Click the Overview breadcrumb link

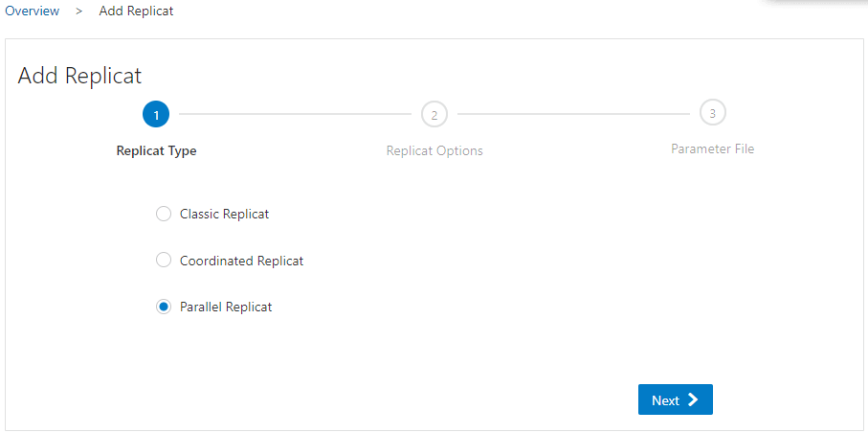[x=32, y=11]
